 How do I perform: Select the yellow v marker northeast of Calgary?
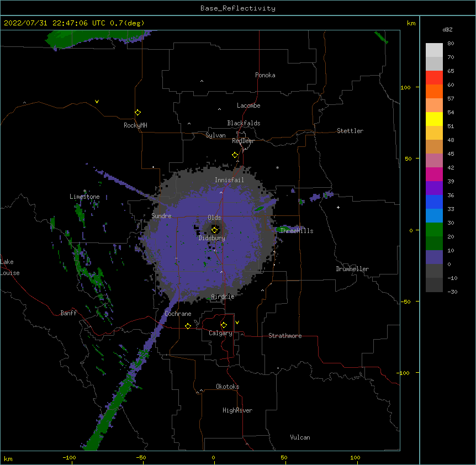tap(237, 323)
